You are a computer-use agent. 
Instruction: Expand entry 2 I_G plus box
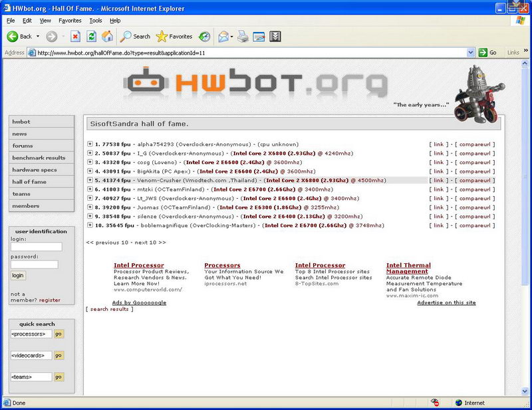(90, 153)
